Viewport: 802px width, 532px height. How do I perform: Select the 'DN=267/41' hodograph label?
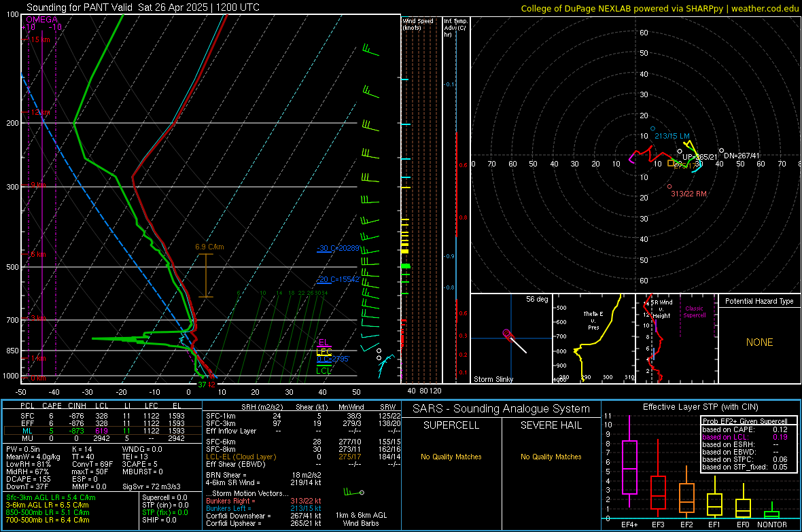742,156
